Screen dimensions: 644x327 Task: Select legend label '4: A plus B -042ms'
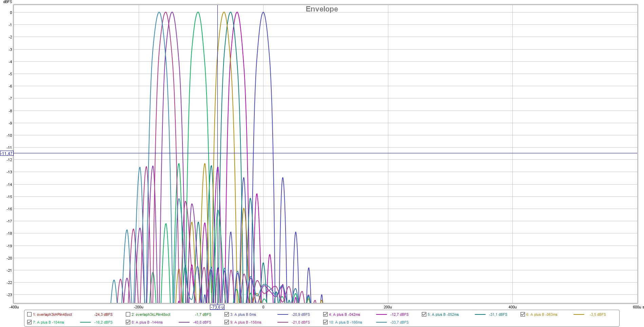coord(345,315)
